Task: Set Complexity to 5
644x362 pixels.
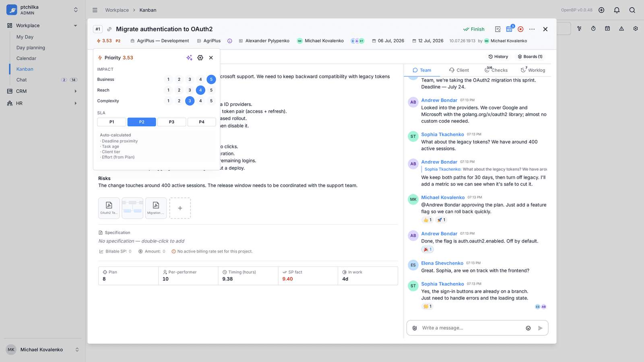Action: point(211,101)
